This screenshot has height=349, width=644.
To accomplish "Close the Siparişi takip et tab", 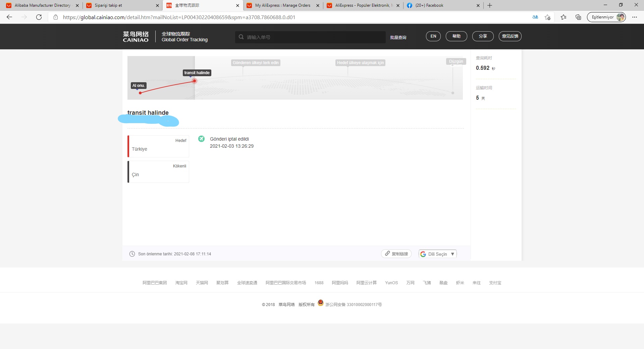I will click(x=157, y=5).
